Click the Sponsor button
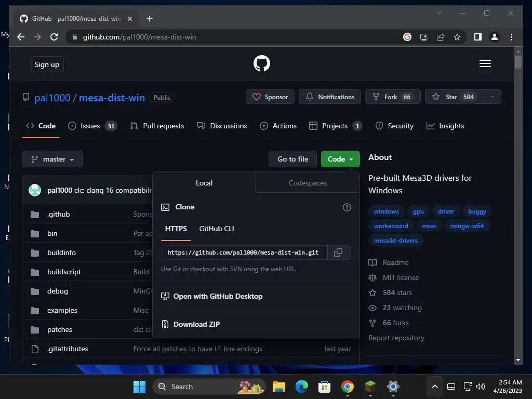The image size is (532, 399). 270,97
